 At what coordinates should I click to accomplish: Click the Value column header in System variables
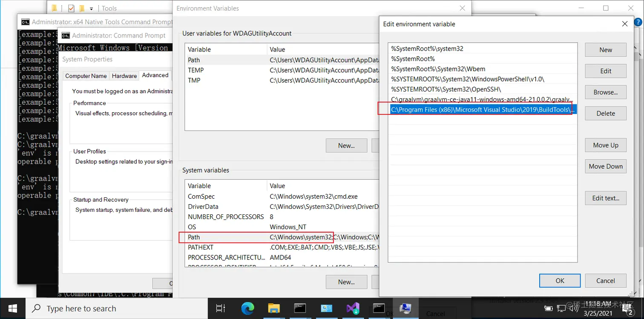323,186
